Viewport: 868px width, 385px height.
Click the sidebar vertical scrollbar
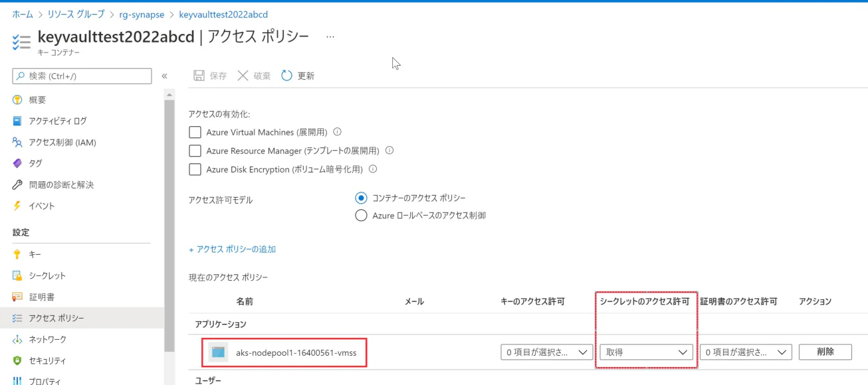[x=169, y=226]
